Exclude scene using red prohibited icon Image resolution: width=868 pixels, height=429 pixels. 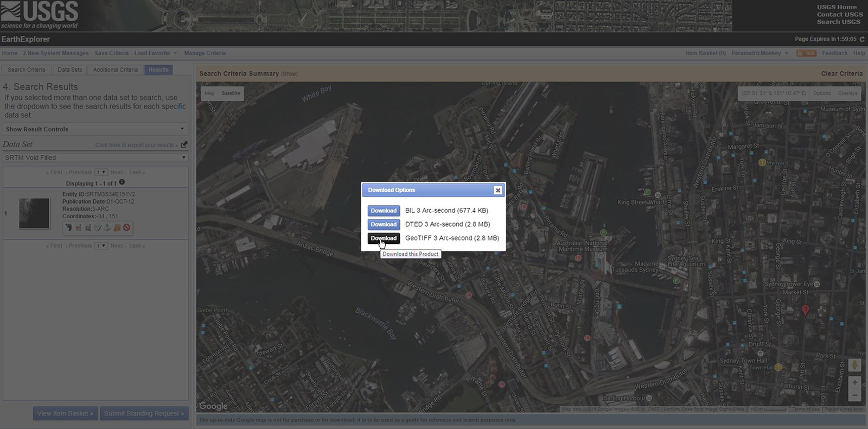pyautogui.click(x=126, y=228)
